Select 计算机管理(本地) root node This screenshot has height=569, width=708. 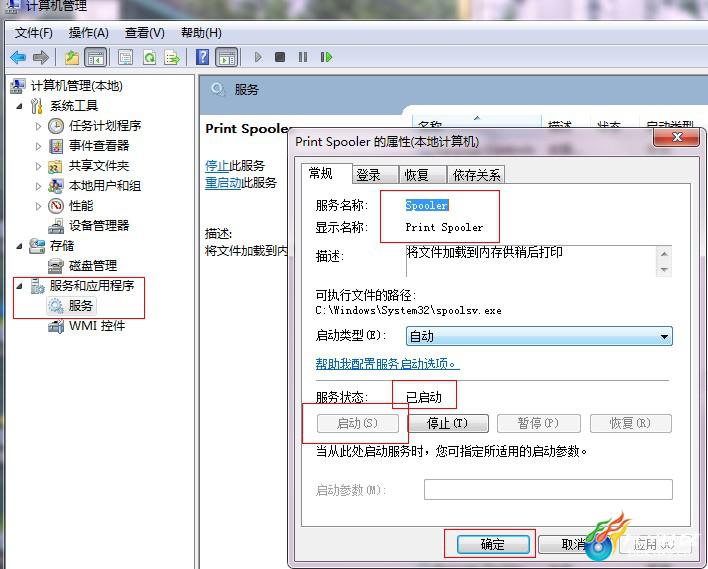click(76, 86)
